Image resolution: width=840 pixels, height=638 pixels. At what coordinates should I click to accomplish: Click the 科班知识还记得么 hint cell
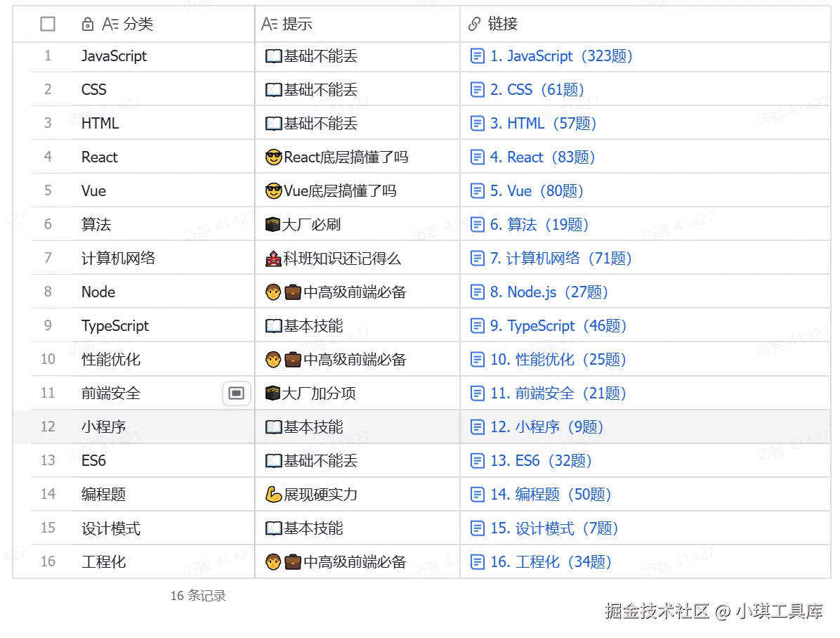[357, 259]
